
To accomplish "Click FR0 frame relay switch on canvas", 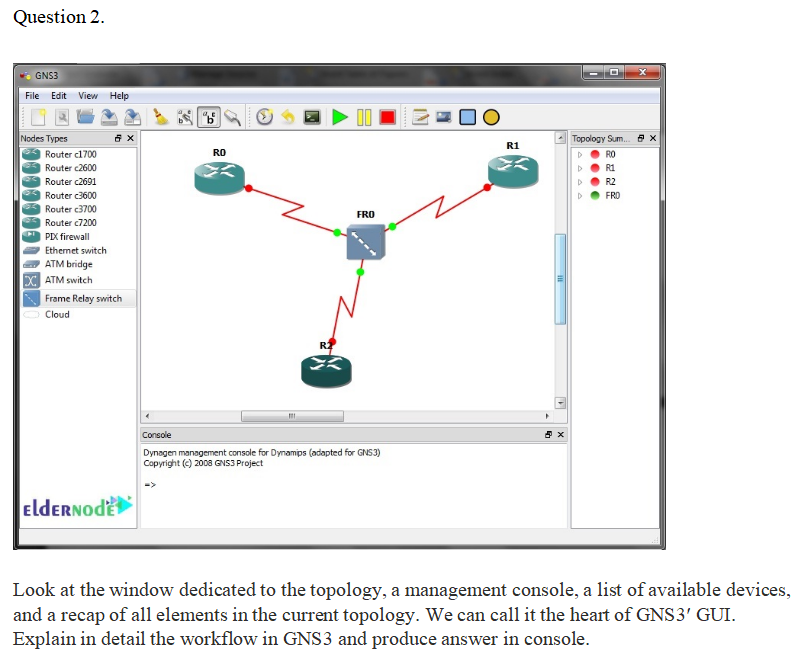I will 366,242.
